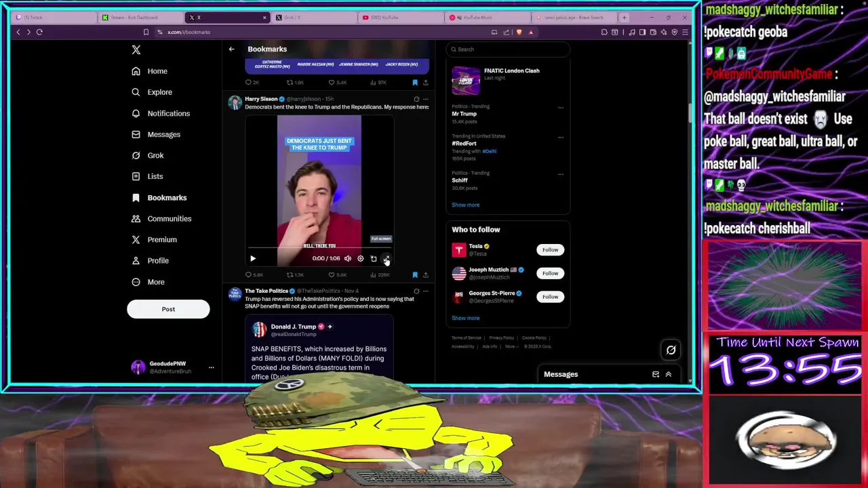This screenshot has width=868, height=488.
Task: Open GeodudePNW account menu ellipsis
Action: [211, 367]
